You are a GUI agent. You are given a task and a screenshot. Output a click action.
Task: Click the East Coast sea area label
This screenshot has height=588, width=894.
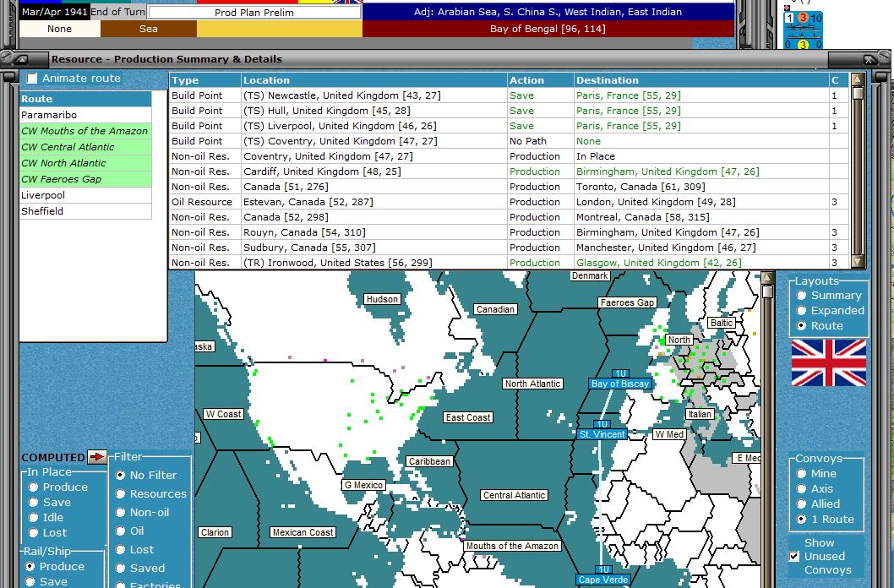pyautogui.click(x=468, y=417)
